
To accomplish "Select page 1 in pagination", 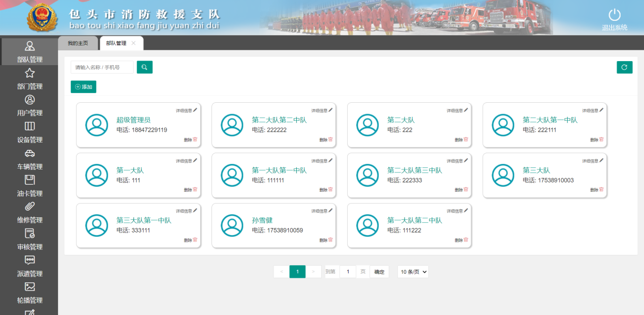I will tap(297, 272).
